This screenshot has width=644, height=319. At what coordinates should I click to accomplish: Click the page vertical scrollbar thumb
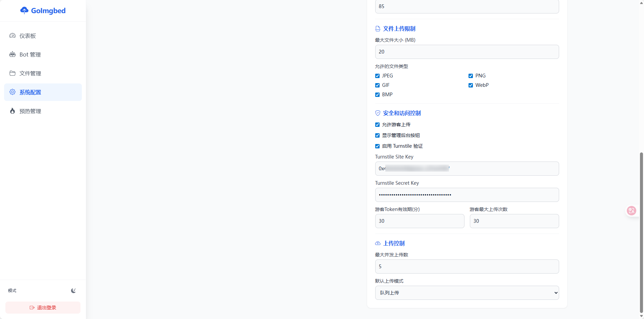(x=641, y=232)
